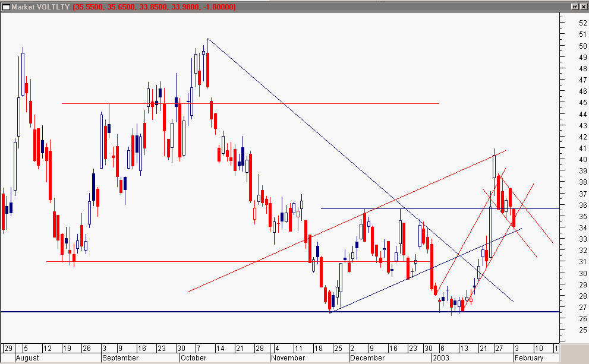Click date label 13 in January 2003
The height and width of the screenshot is (364, 589).
click(x=464, y=348)
